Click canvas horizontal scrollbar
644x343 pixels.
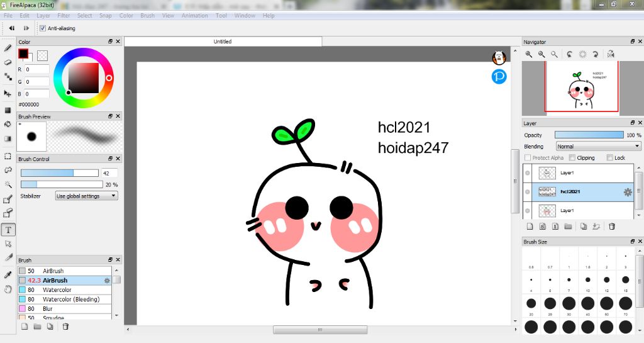point(320,330)
